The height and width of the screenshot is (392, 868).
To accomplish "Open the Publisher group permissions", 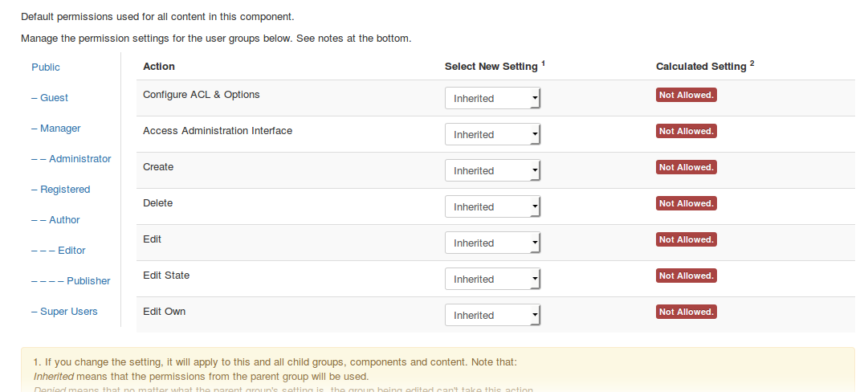I will (71, 281).
